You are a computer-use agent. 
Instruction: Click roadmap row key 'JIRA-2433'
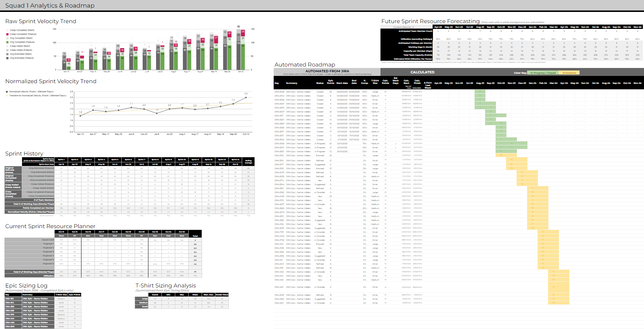(x=279, y=196)
